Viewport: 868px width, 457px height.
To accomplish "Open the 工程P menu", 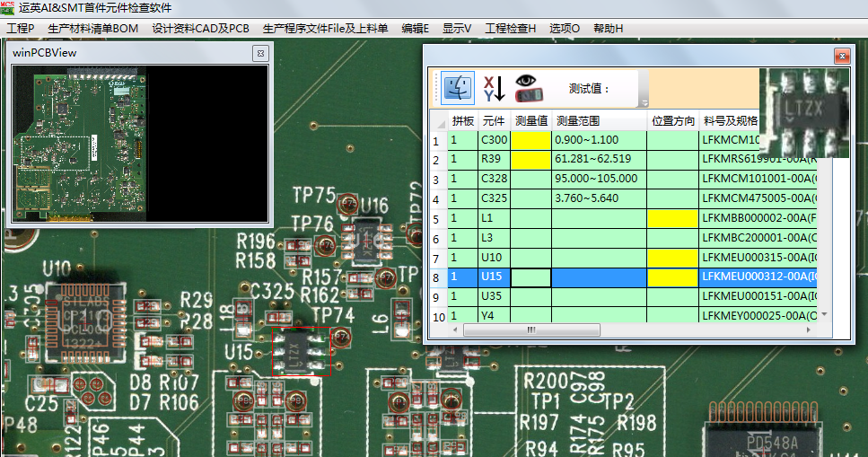I will coord(20,29).
